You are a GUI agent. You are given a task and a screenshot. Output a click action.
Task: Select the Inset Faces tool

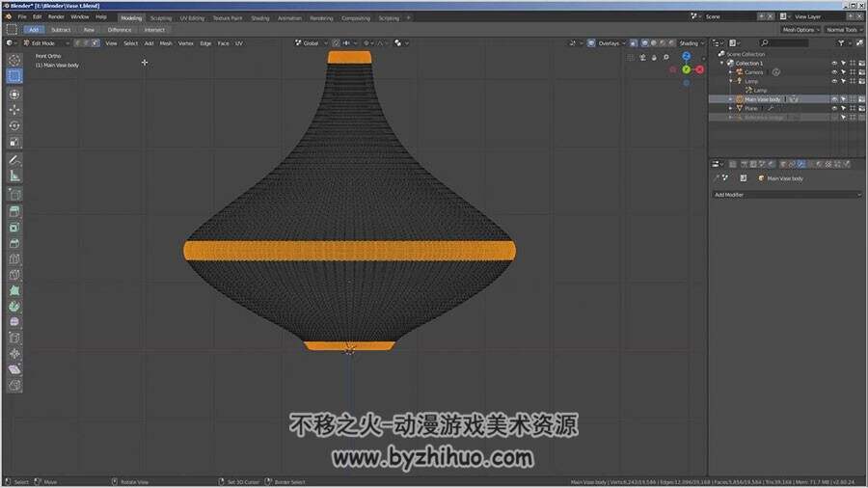14,228
